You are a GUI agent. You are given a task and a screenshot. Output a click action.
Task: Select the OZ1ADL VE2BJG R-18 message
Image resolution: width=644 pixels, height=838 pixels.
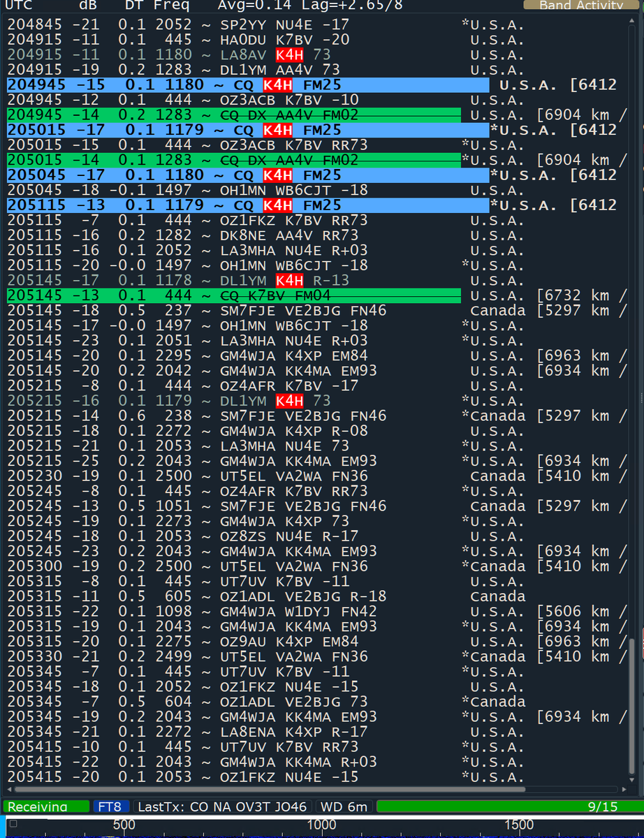tap(303, 596)
